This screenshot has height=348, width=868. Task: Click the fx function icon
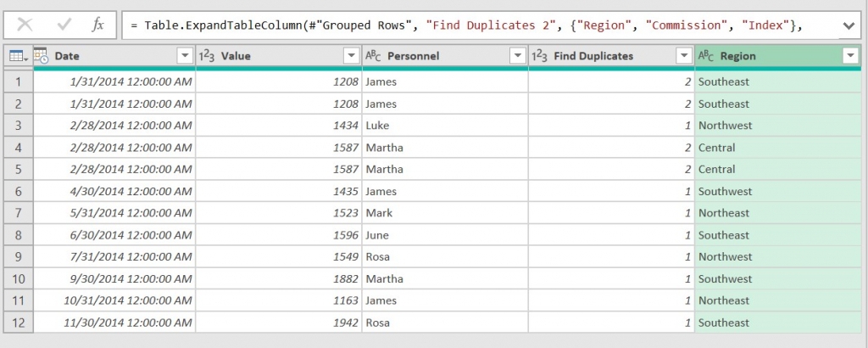98,25
